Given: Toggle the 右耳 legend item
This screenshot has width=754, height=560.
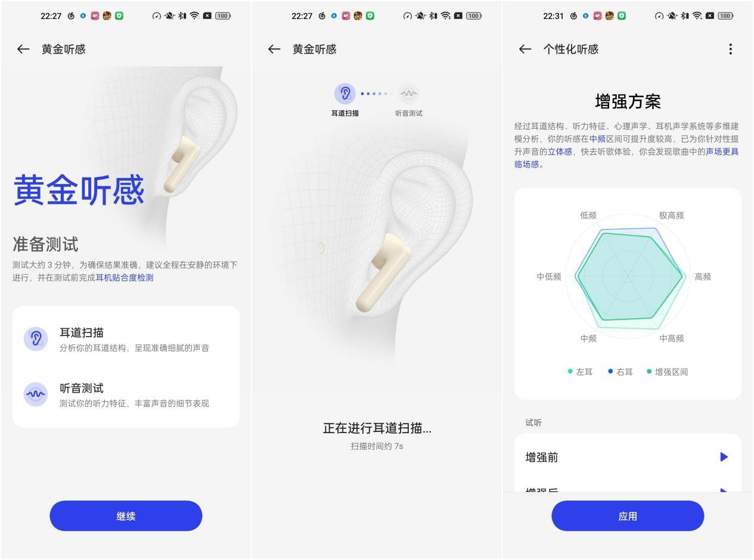Looking at the screenshot, I should coord(620,372).
